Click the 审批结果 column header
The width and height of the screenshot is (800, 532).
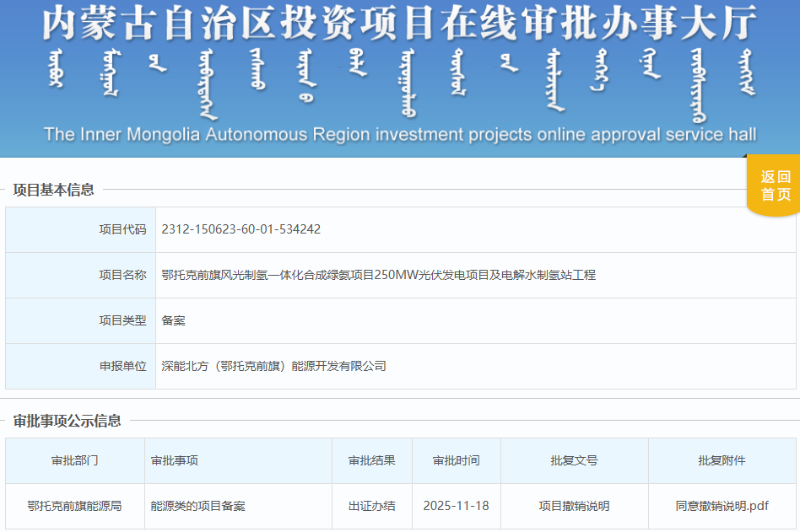click(x=370, y=460)
